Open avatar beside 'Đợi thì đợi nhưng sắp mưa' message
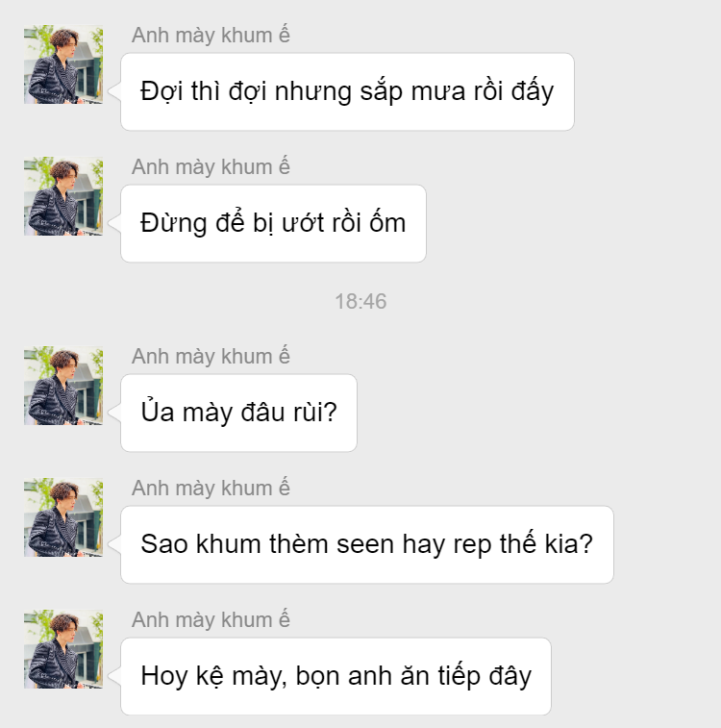Screen dimensions: 721x728 click(63, 64)
